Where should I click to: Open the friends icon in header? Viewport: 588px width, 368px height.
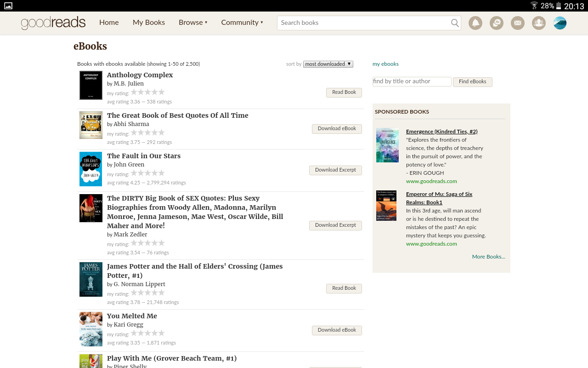point(539,23)
